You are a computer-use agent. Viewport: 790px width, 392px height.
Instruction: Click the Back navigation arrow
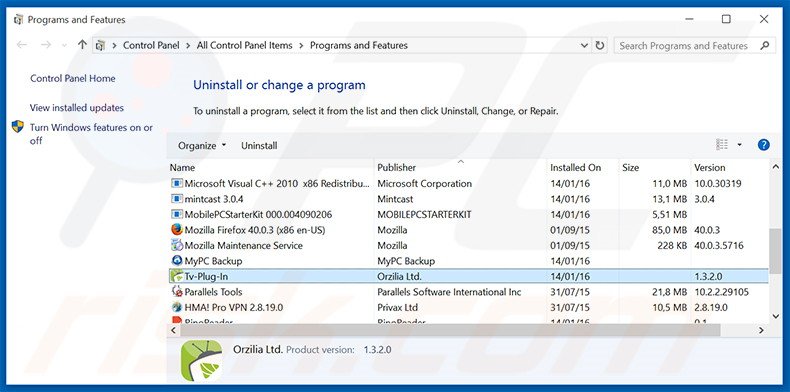click(x=22, y=45)
